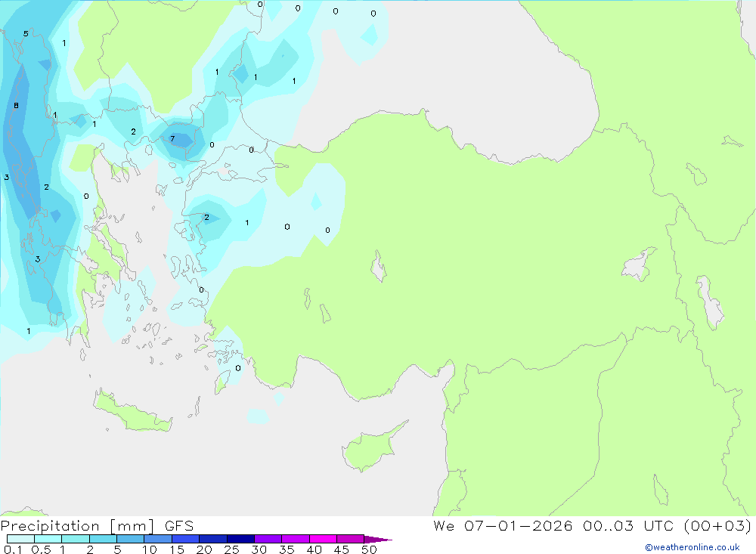
Task: Click the '45' legend scale label
Action: [x=342, y=549]
